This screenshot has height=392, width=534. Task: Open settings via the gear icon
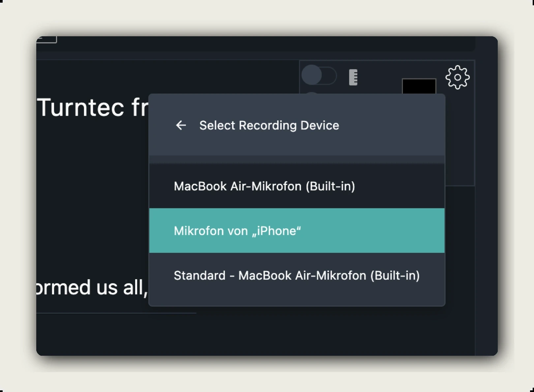[458, 77]
